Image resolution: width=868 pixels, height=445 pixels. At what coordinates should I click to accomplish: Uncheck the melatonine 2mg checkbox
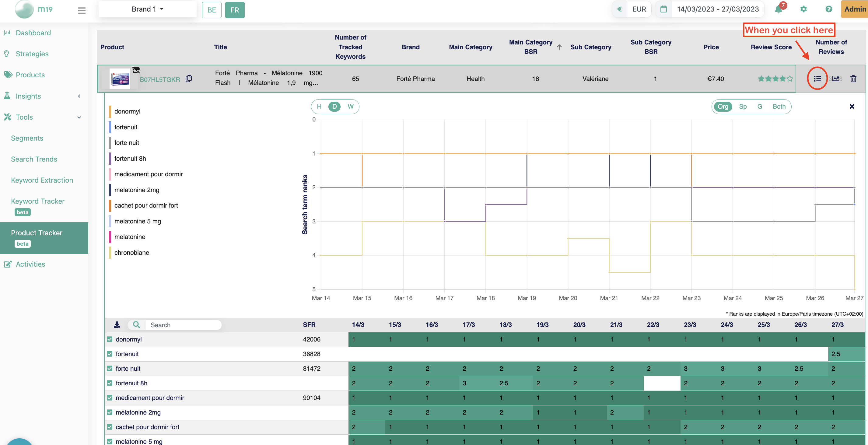point(110,412)
